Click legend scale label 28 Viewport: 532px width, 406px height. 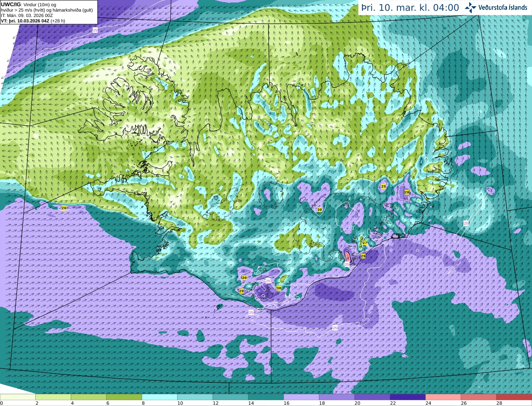(499, 403)
